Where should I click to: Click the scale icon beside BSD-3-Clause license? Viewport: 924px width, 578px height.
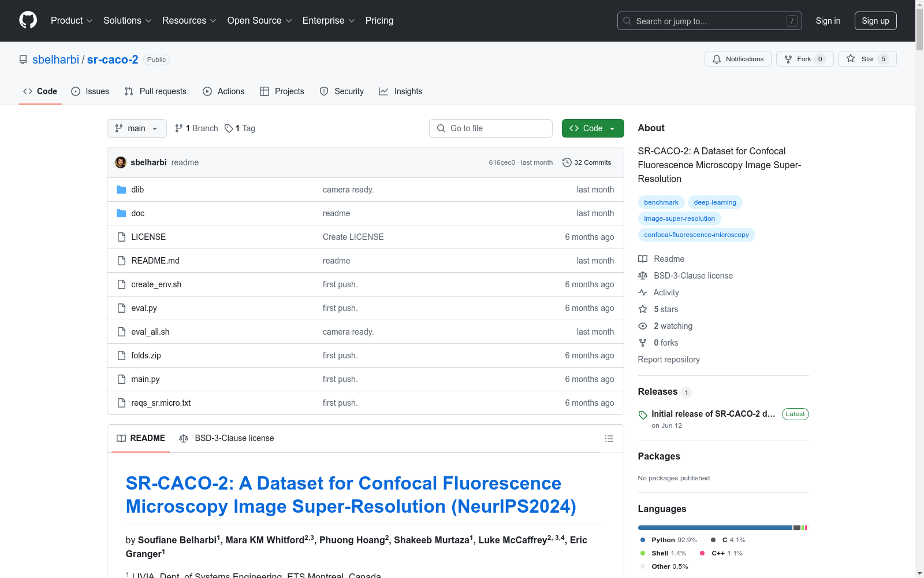[x=643, y=276]
